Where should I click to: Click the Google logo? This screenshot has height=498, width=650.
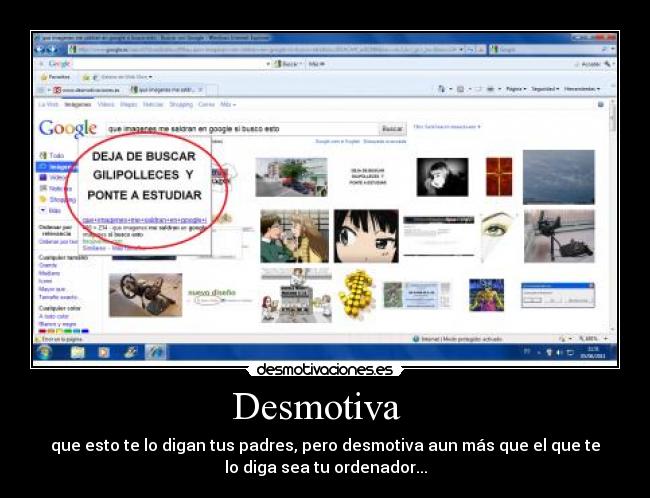[x=68, y=128]
